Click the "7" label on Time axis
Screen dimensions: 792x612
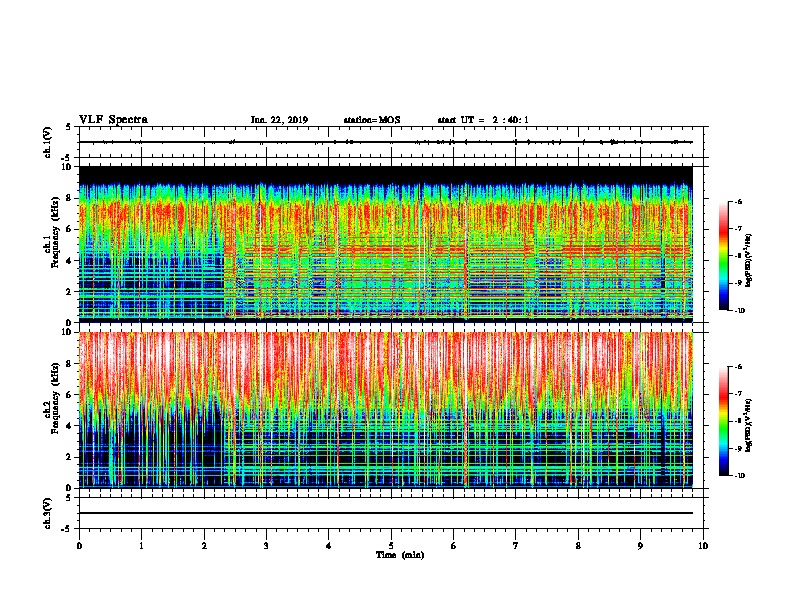click(x=516, y=546)
